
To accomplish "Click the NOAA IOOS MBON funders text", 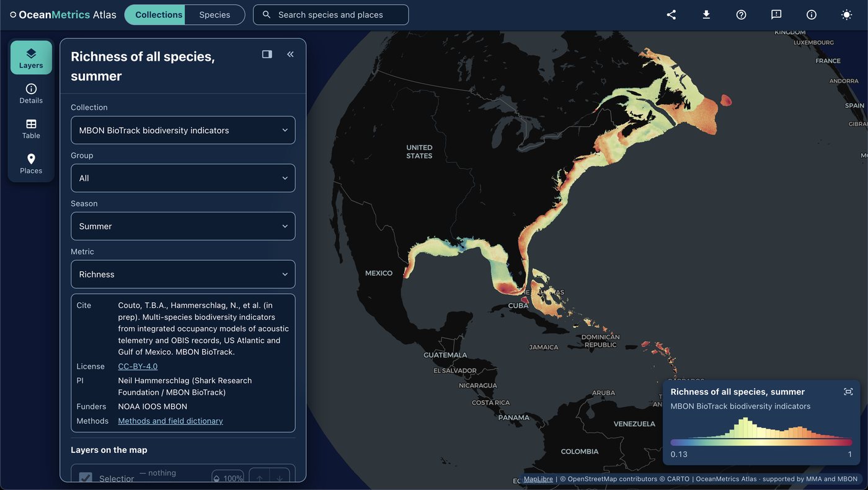I will click(153, 407).
